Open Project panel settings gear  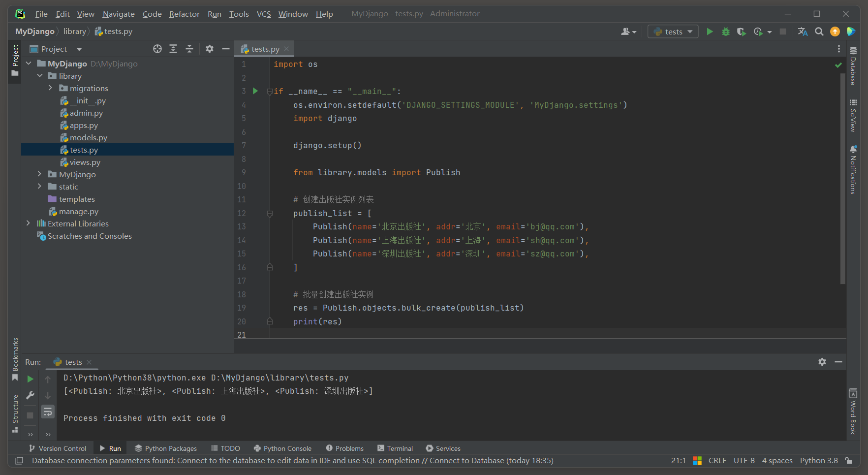click(210, 49)
